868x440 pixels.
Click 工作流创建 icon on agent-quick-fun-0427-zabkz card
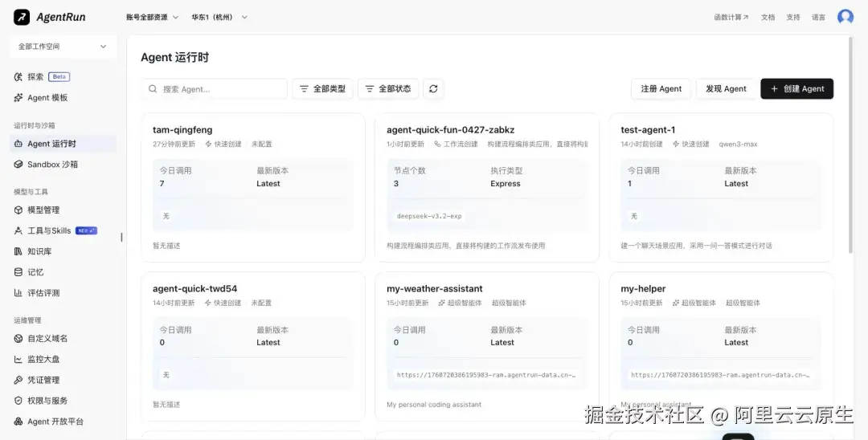click(437, 145)
